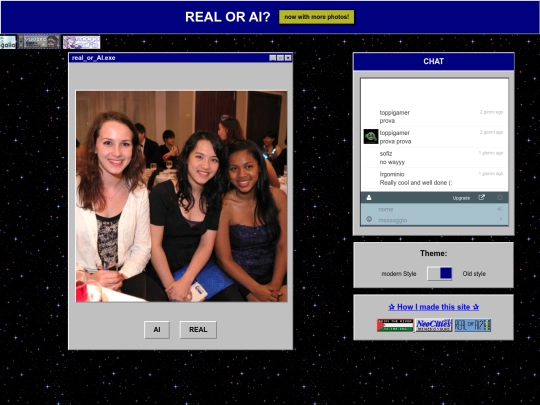Maximize the real_or_AI.exe window
540x405 pixels.
(280, 58)
